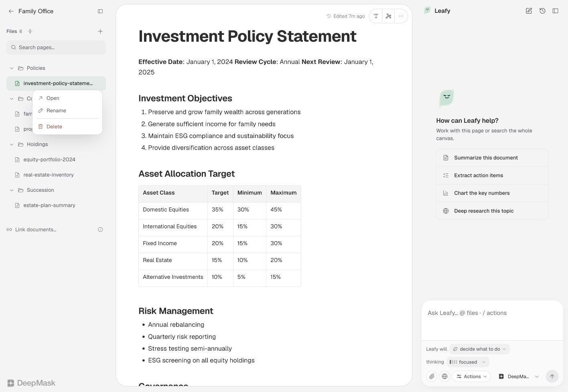
Task: Go back using the arrow beside Family Office
Action: click(11, 11)
